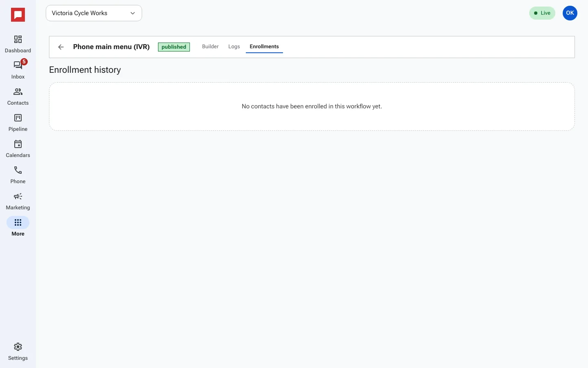Go back using the left arrow
The width and height of the screenshot is (588, 368).
tap(61, 47)
